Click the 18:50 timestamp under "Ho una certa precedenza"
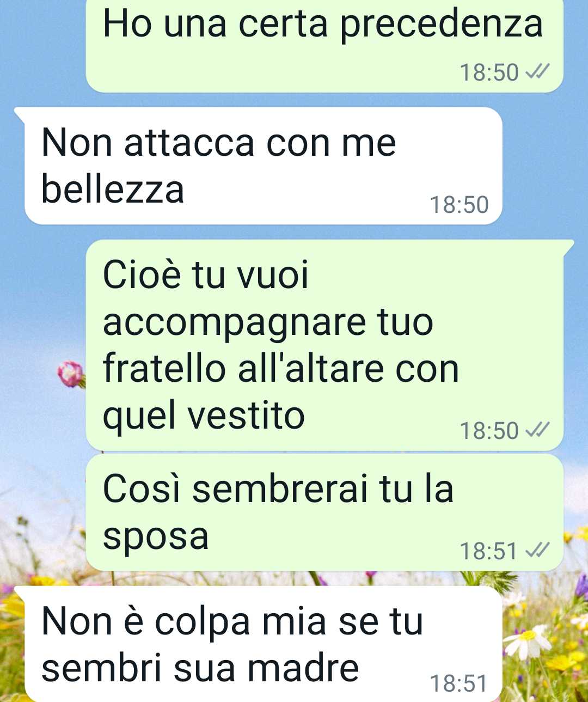Image resolution: width=588 pixels, height=702 pixels. (x=489, y=72)
